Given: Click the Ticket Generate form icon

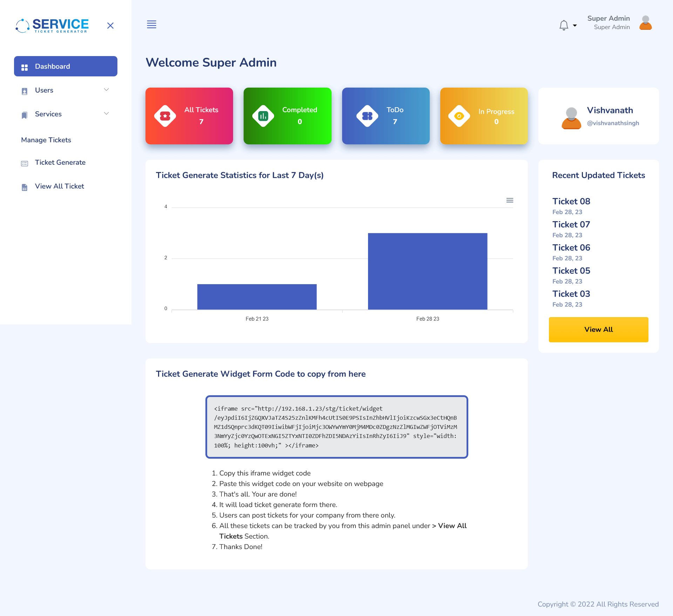Looking at the screenshot, I should point(25,163).
